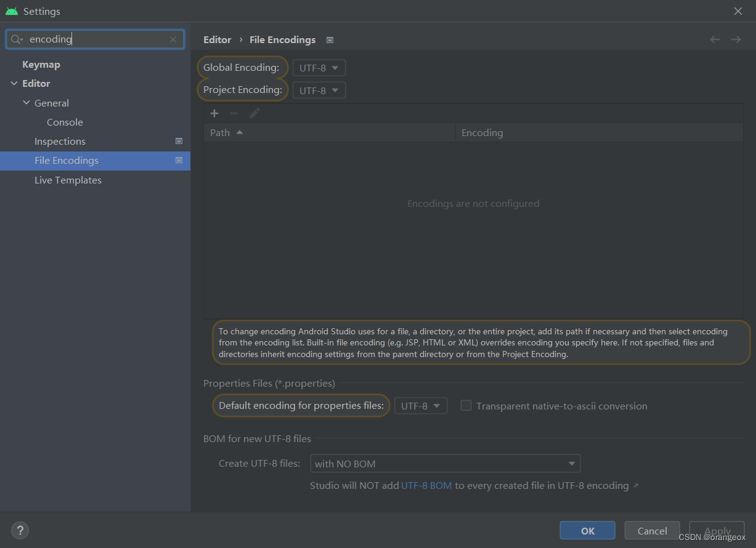The height and width of the screenshot is (548, 756).
Task: Open the Create UTF-8 files dropdown
Action: pos(445,464)
